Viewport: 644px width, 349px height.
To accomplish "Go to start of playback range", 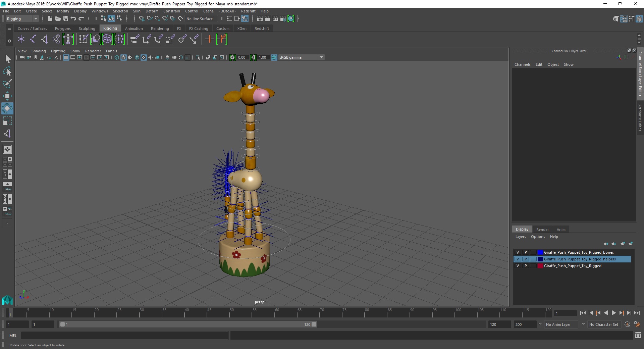I will pos(583,313).
